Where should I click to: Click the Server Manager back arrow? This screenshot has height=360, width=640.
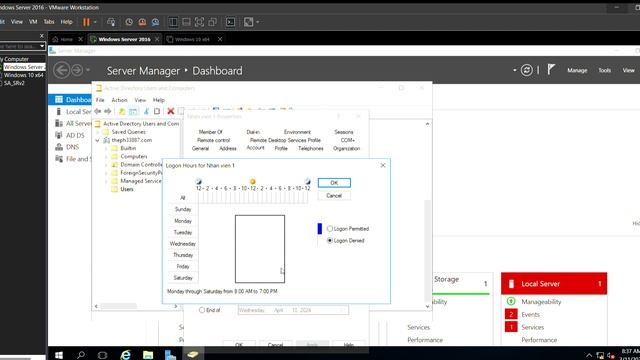coord(62,70)
